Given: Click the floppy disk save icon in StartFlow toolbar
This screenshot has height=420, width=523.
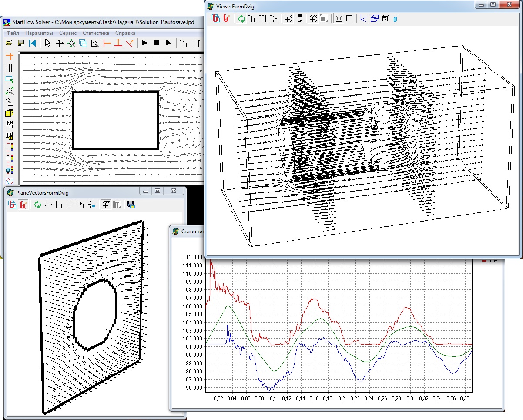Looking at the screenshot, I should pos(20,43).
